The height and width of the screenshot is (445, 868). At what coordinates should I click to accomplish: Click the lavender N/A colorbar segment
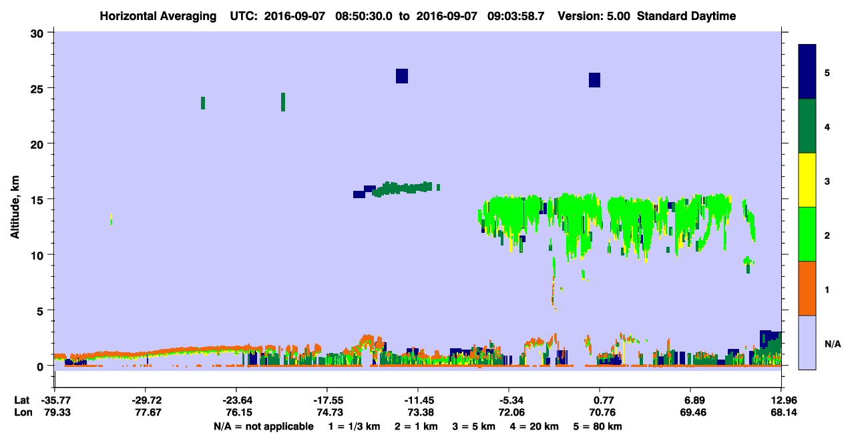[807, 342]
